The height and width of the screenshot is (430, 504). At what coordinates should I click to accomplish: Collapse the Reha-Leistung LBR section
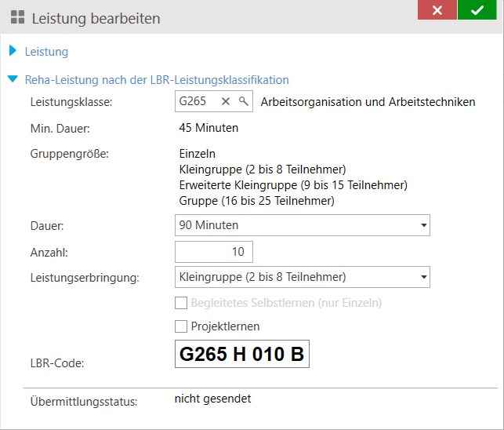[13, 78]
